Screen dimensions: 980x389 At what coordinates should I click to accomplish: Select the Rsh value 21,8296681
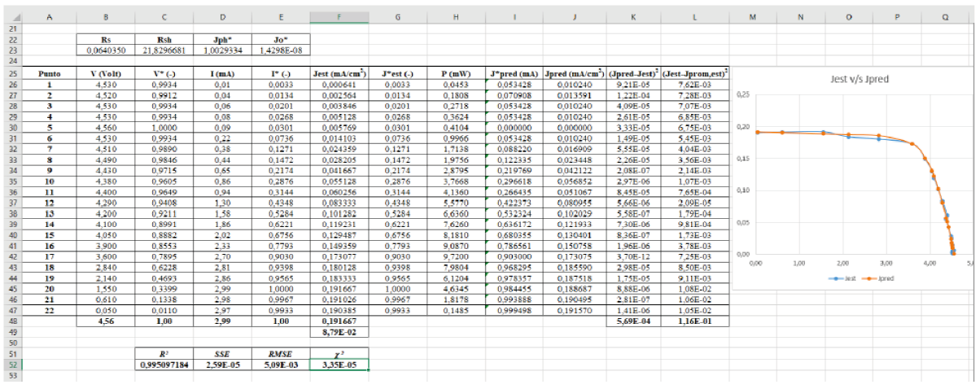(x=164, y=50)
